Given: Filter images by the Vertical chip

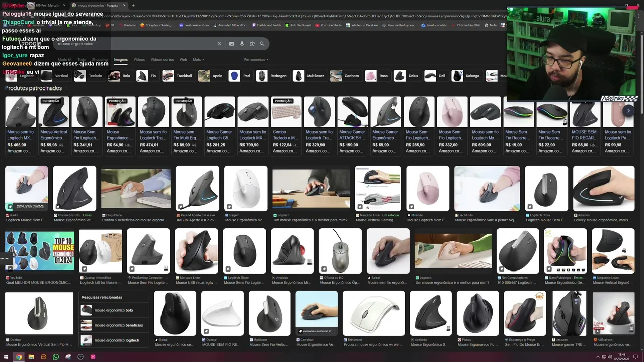Looking at the screenshot, I should (x=54, y=76).
